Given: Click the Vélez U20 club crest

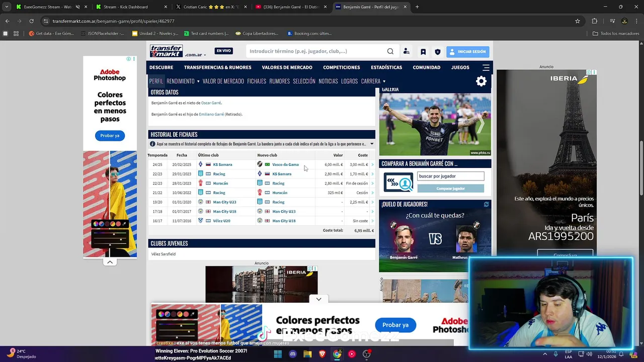Looking at the screenshot, I should coord(201,221).
